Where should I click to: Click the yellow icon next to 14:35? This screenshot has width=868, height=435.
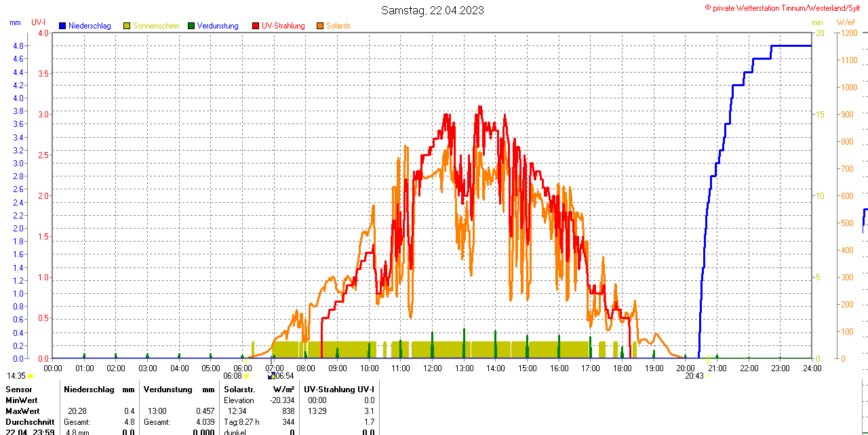click(x=30, y=376)
